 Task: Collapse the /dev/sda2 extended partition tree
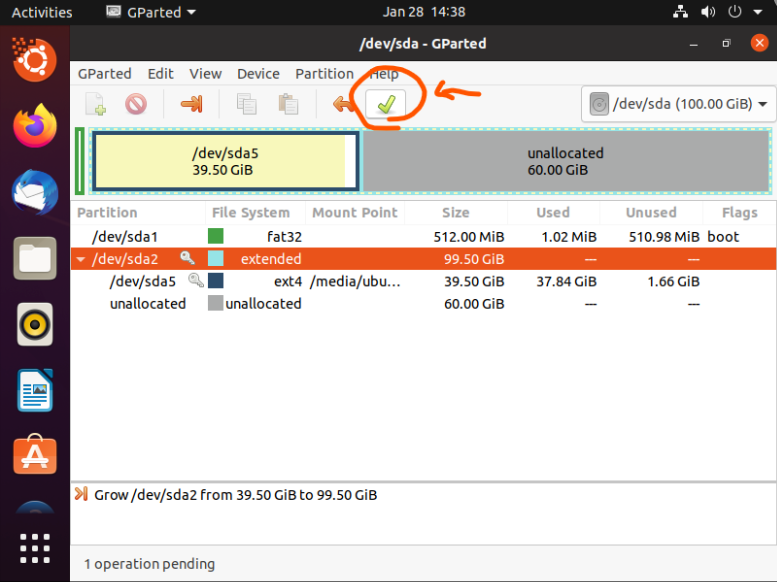click(x=81, y=259)
